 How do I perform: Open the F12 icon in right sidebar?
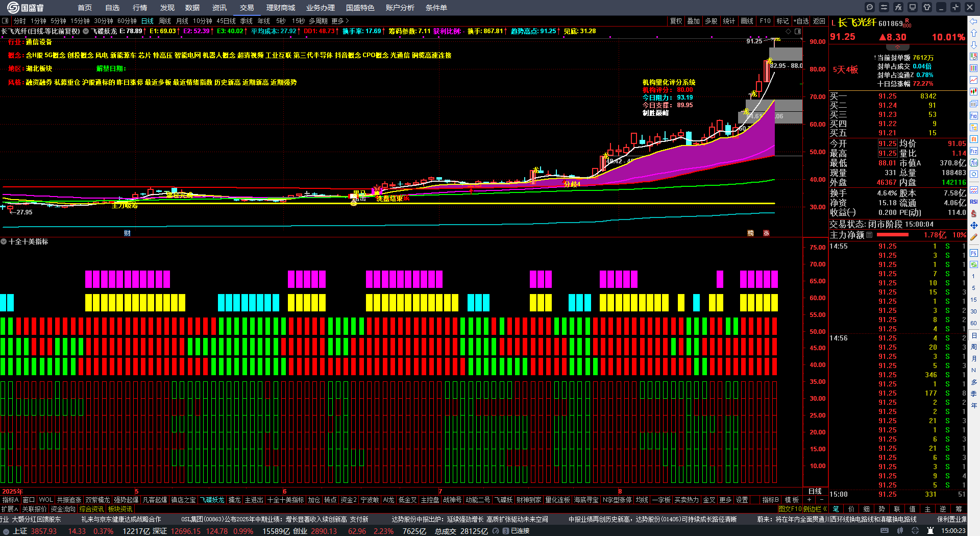(974, 151)
